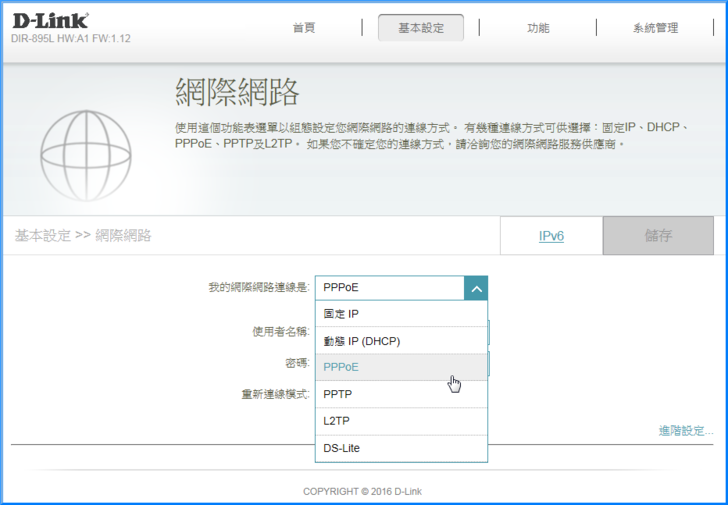Collapse the connection type chevron arrow
Image resolution: width=728 pixels, height=505 pixels.
[476, 288]
